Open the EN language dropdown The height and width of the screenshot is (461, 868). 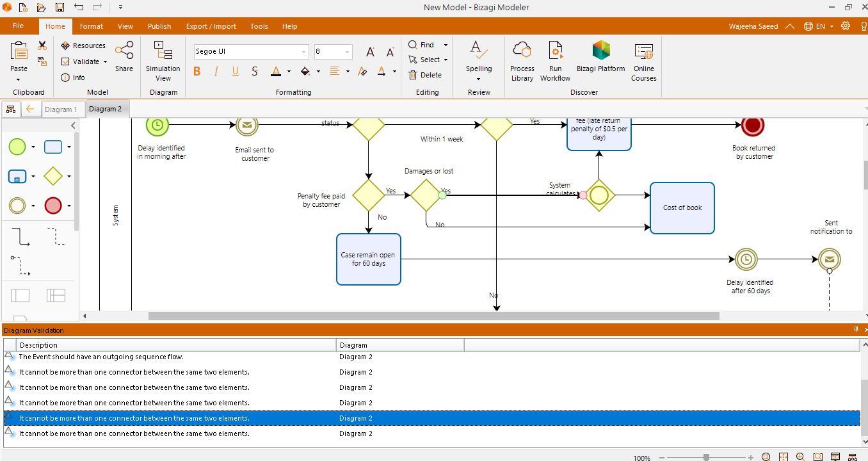[x=819, y=26]
